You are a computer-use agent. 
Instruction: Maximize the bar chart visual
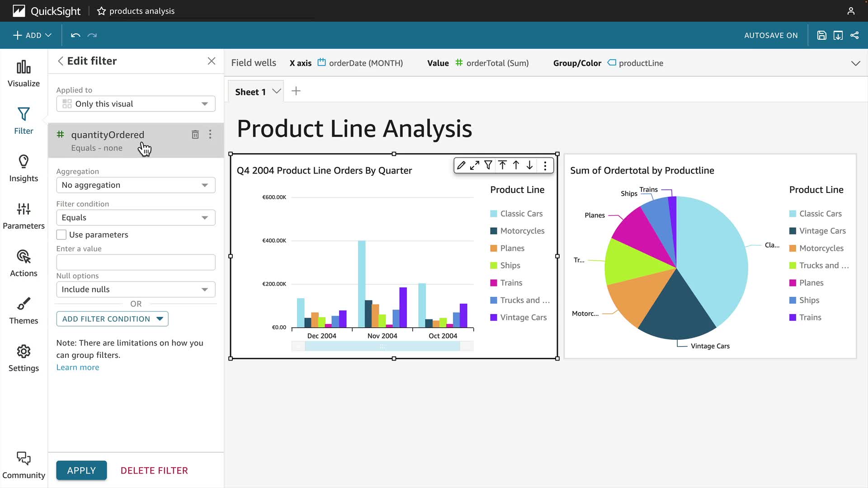click(474, 165)
